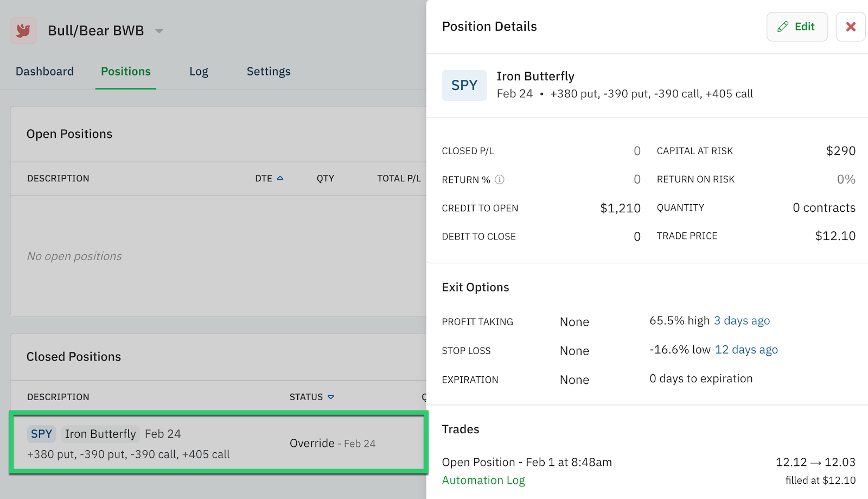This screenshot has height=499, width=868.
Task: Click the QTY column header
Action: (325, 179)
